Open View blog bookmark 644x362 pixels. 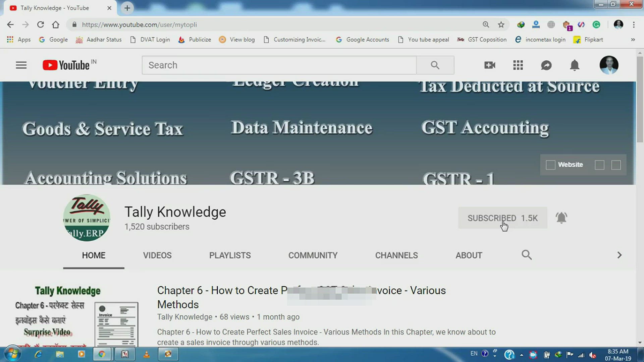237,40
